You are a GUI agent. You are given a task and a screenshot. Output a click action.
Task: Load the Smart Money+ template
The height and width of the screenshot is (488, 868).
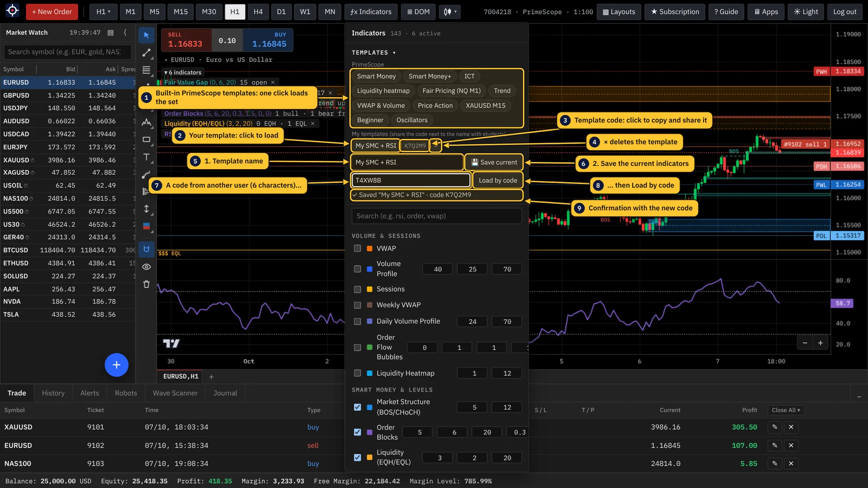tap(430, 76)
